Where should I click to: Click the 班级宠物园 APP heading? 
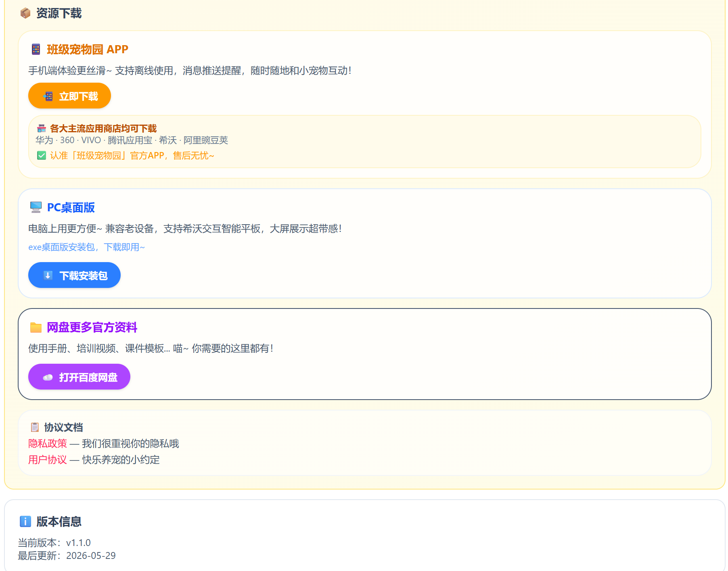[x=88, y=49]
